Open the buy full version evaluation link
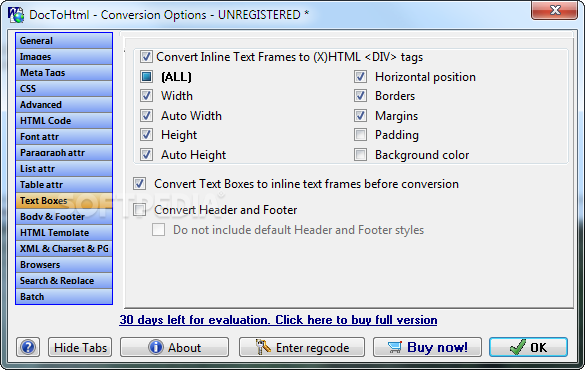The height and width of the screenshot is (370, 585). (x=278, y=320)
